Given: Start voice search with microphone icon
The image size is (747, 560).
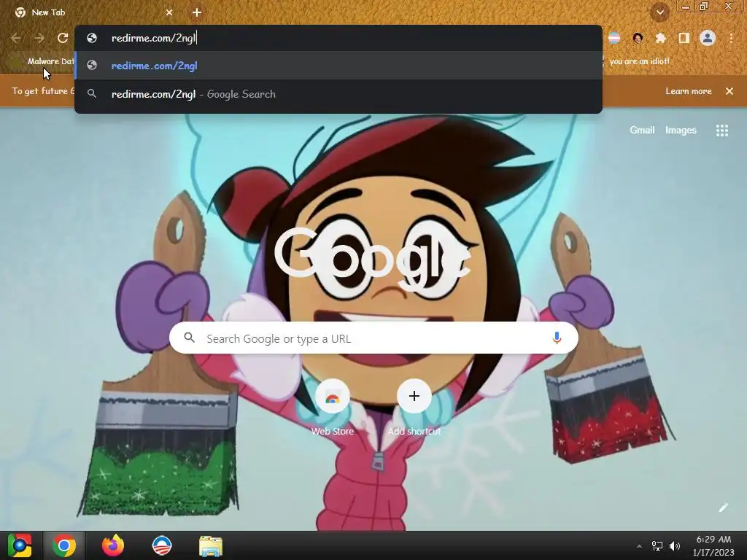Looking at the screenshot, I should pos(557,338).
